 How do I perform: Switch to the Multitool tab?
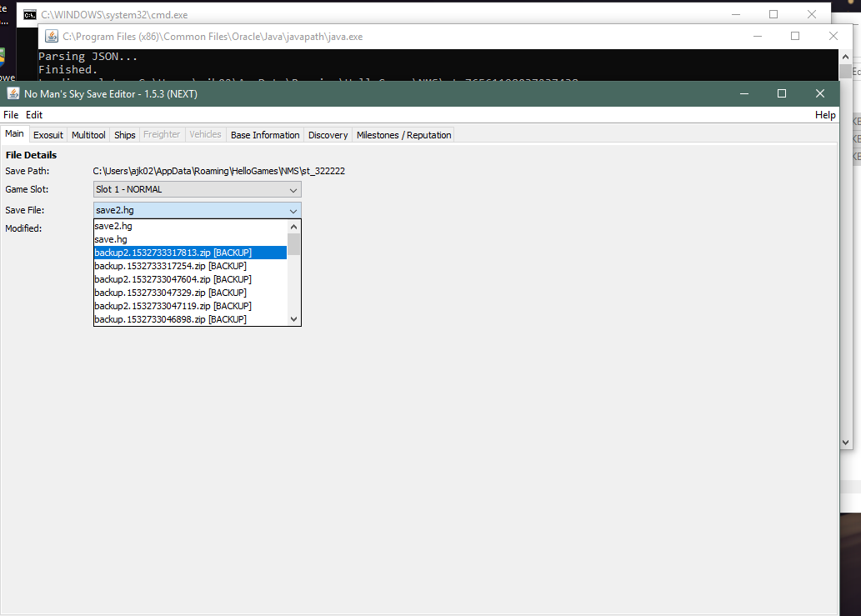[88, 135]
